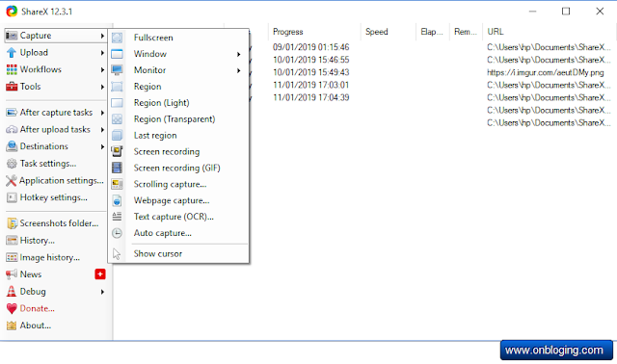Expand the After capture tasks arrow

click(102, 113)
